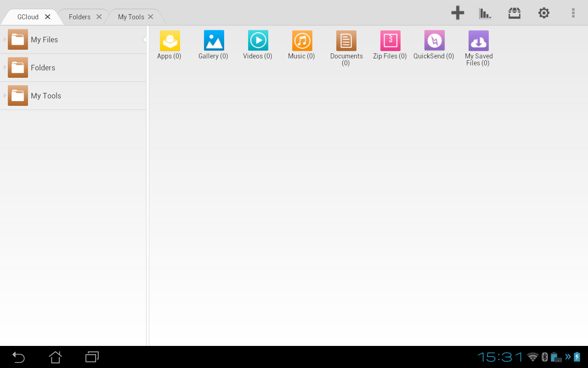Click the My Tools folder icon
This screenshot has width=588, height=368.
(x=18, y=96)
